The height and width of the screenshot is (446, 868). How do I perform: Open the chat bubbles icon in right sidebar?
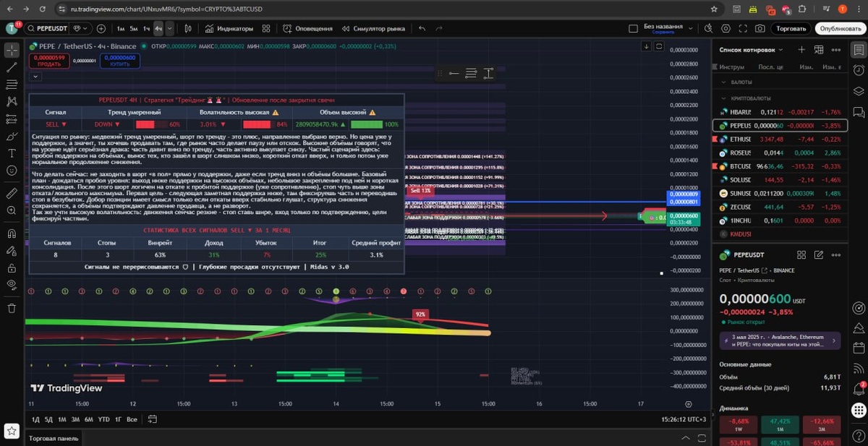pos(858,113)
